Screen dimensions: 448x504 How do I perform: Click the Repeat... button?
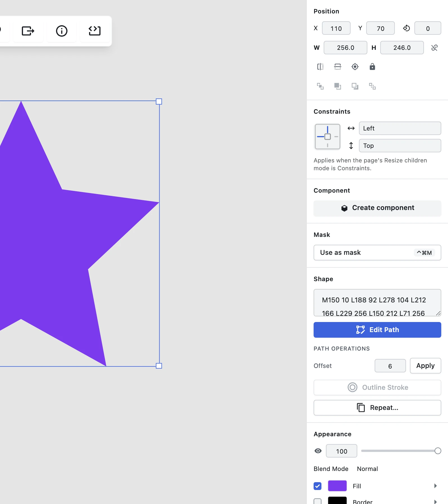click(377, 408)
